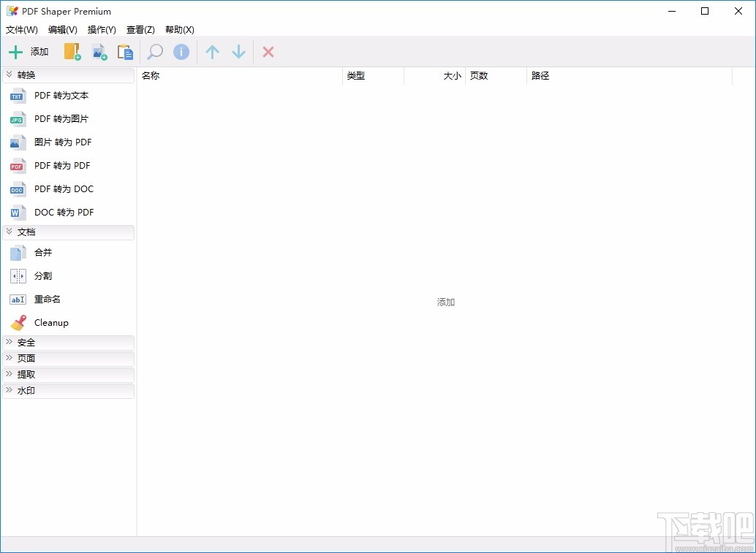Open the 重命名 (rename) tool
Image resolution: width=756 pixels, height=553 pixels.
coord(47,299)
